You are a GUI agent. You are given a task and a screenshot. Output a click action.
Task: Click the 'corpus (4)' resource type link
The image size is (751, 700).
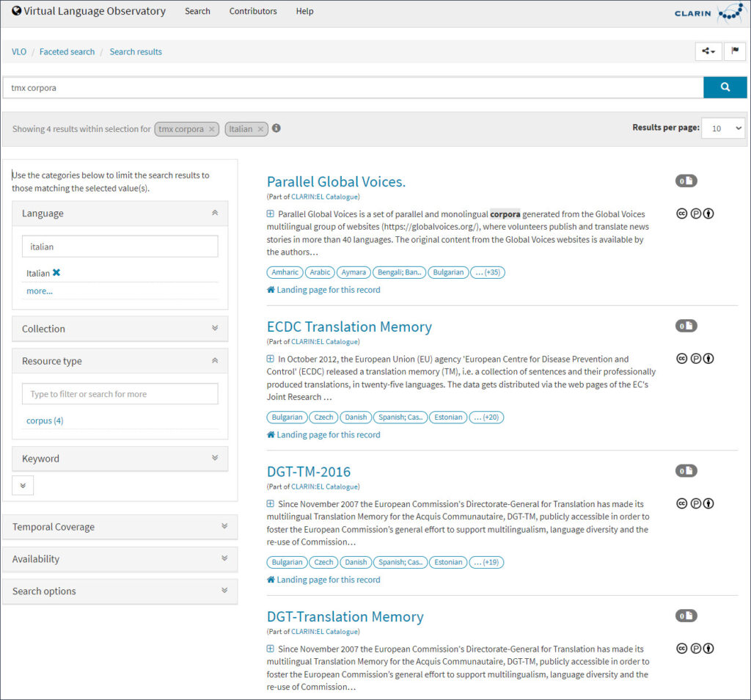point(45,420)
